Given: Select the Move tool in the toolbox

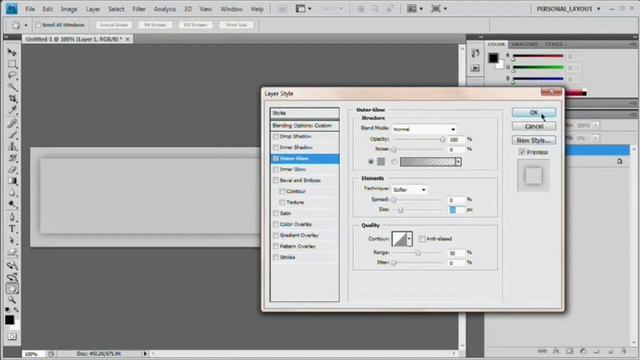Looking at the screenshot, I should [x=12, y=53].
